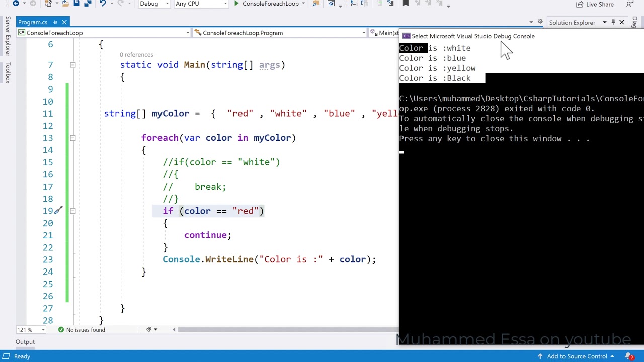Click Add to Source Control button

(576, 356)
